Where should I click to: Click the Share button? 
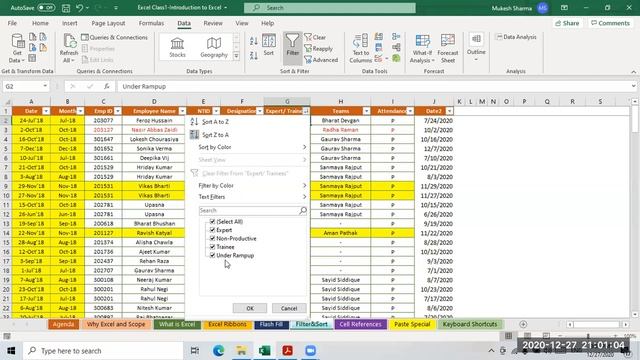click(x=567, y=23)
